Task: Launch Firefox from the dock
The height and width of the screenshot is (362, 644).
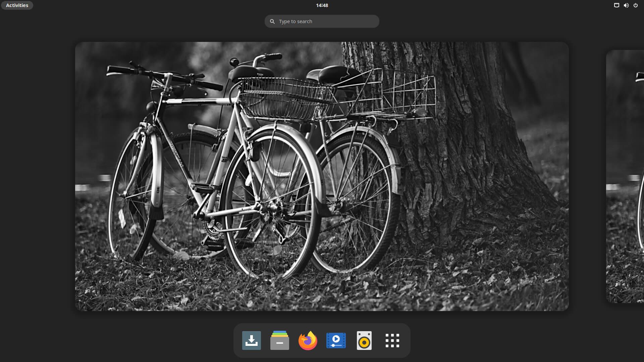Action: [308, 341]
